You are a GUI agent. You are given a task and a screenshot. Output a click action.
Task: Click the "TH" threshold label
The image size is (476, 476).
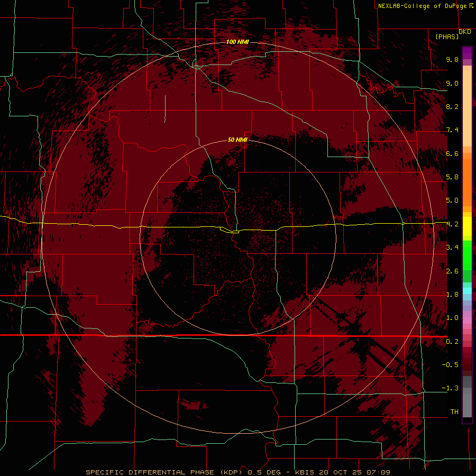tap(454, 412)
